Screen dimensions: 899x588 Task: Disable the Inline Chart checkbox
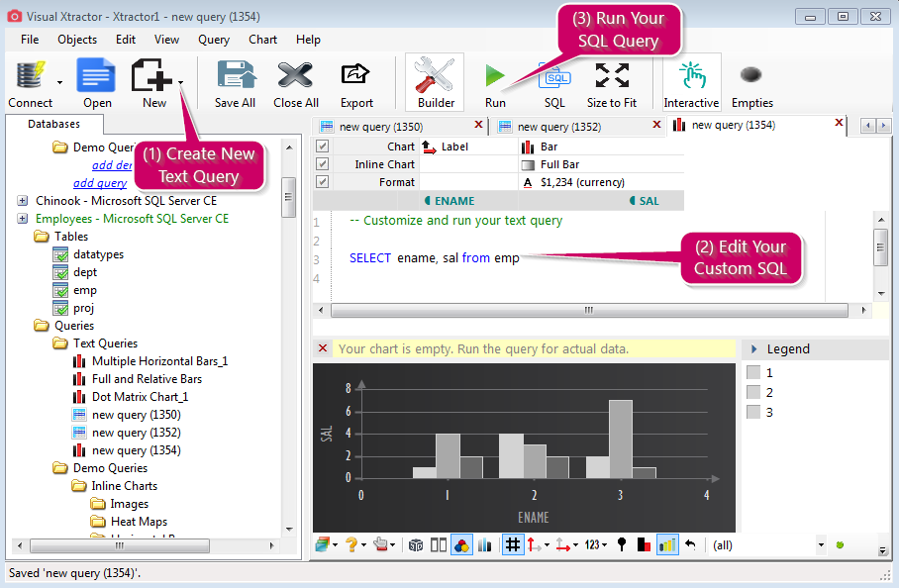[322, 163]
